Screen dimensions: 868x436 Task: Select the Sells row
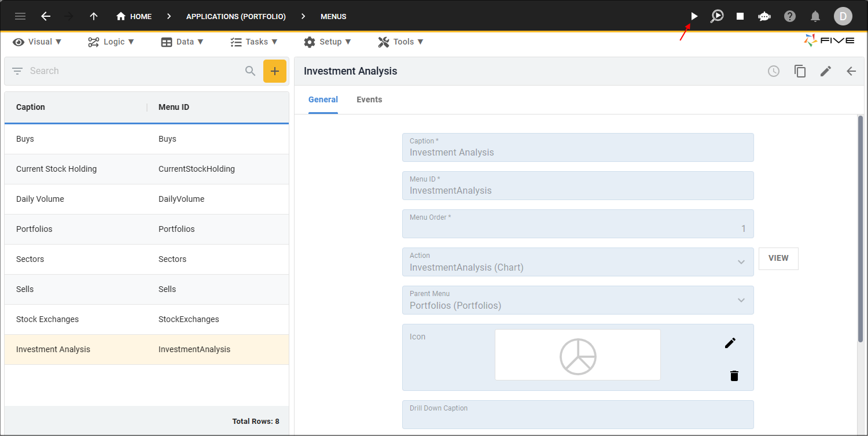click(x=146, y=289)
